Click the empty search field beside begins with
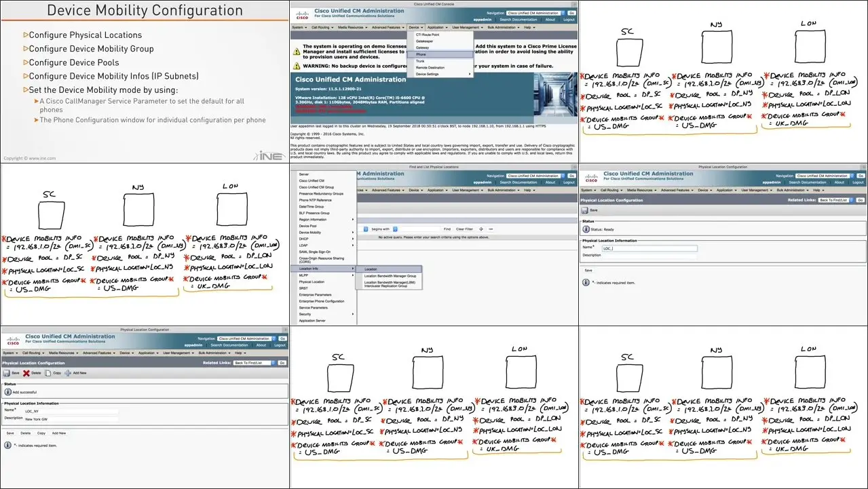The height and width of the screenshot is (489, 868). [x=419, y=229]
